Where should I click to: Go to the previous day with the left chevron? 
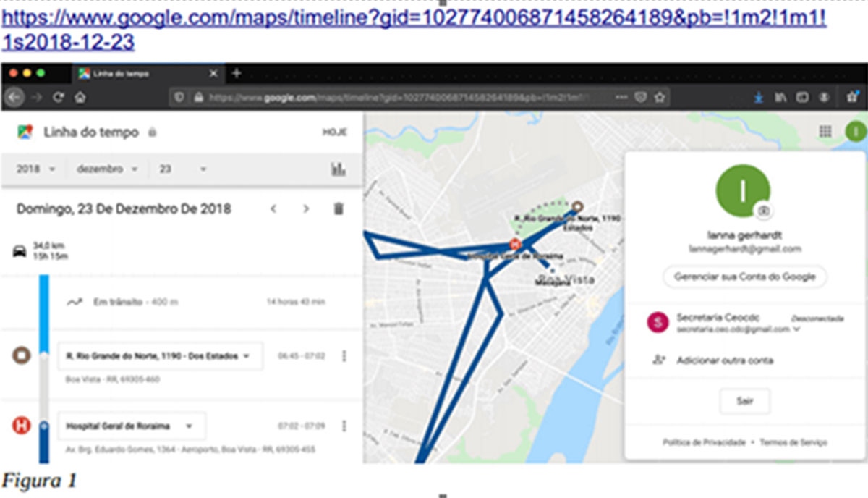pos(273,209)
